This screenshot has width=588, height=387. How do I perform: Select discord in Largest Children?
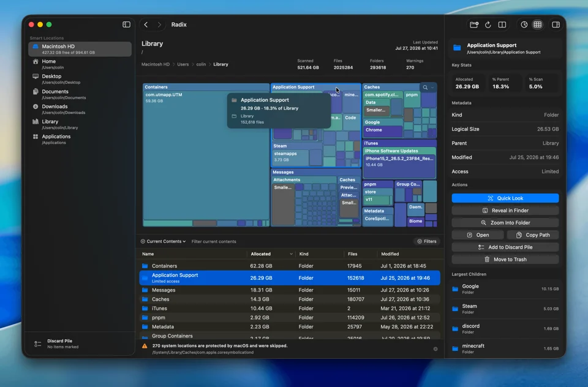505,328
